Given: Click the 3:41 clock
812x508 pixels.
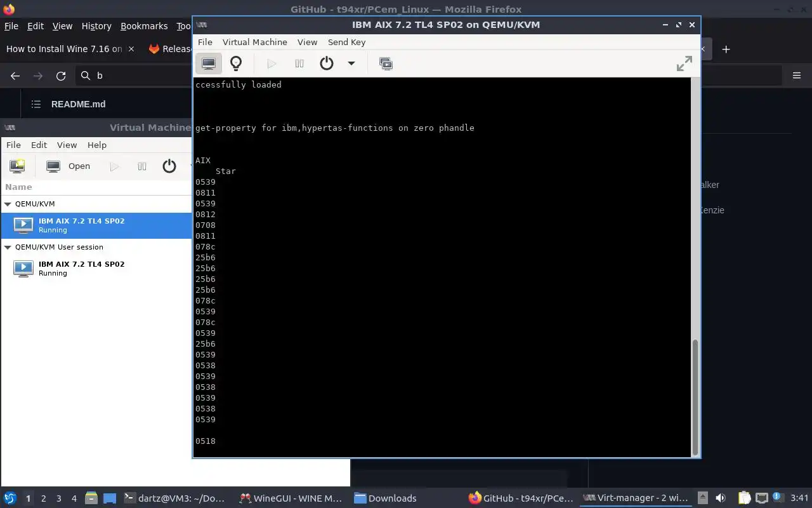Looking at the screenshot, I should [x=800, y=498].
